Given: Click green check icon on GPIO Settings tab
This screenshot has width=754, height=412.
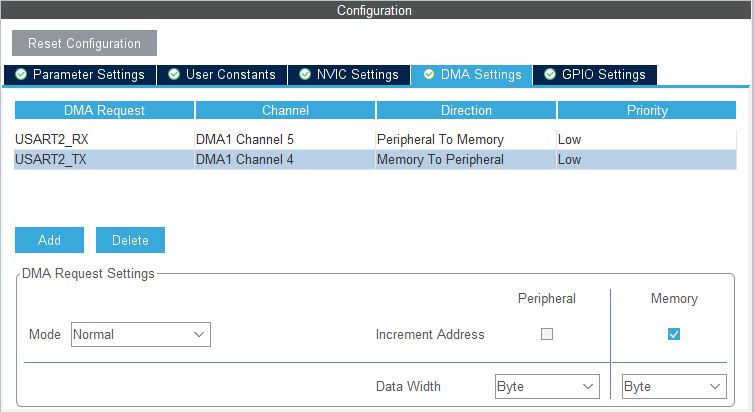Looking at the screenshot, I should [x=550, y=75].
